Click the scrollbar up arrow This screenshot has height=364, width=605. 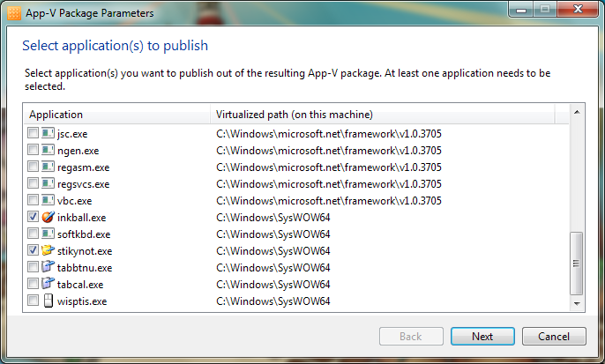click(x=577, y=112)
